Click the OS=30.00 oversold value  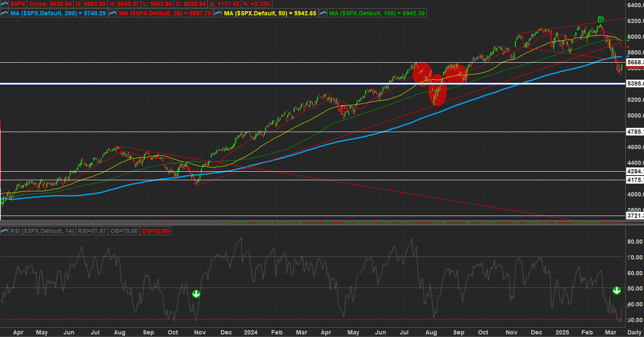coord(156,231)
